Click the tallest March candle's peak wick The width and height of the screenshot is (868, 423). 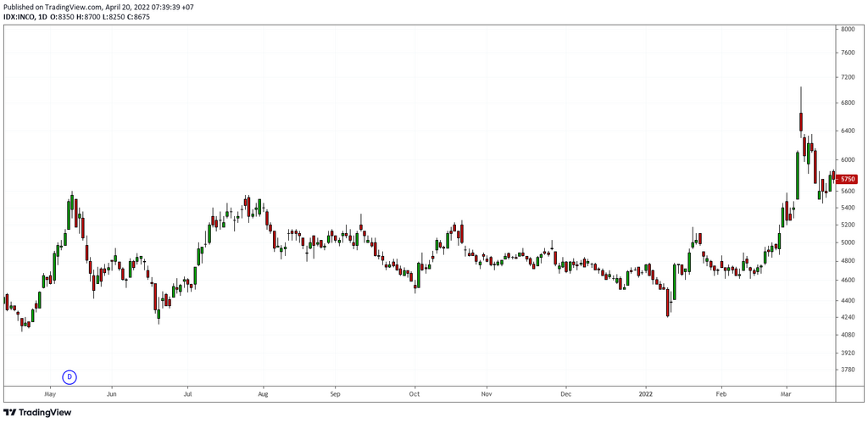[801, 89]
